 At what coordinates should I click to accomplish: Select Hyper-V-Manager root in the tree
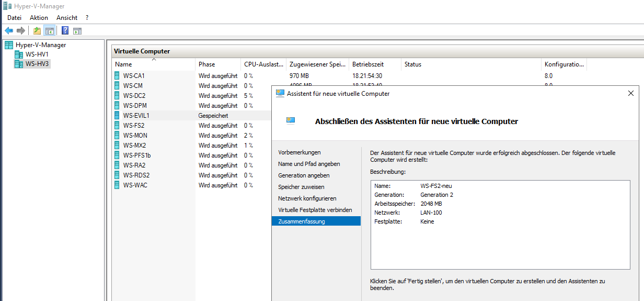tap(41, 45)
